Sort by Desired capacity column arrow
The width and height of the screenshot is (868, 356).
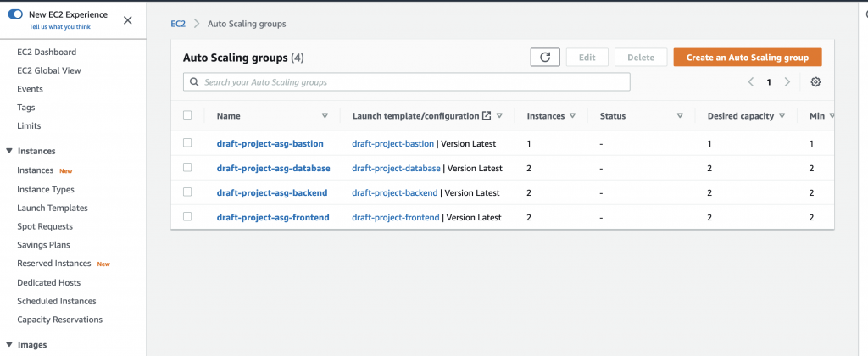[x=782, y=116]
